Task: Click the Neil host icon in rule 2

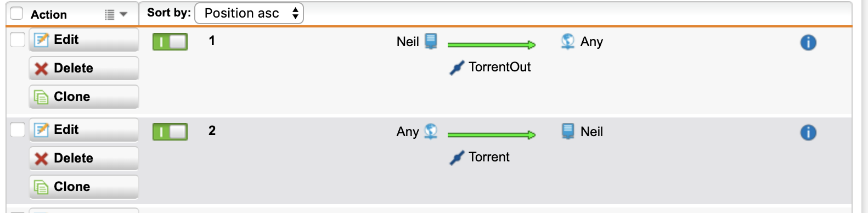Action: 568,131
